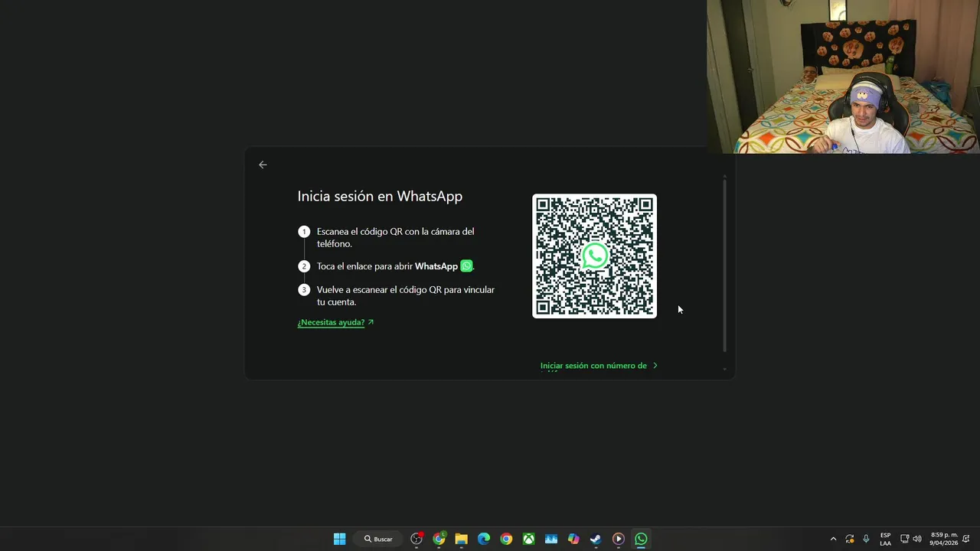
Task: Show hidden system tray icons
Action: click(833, 539)
